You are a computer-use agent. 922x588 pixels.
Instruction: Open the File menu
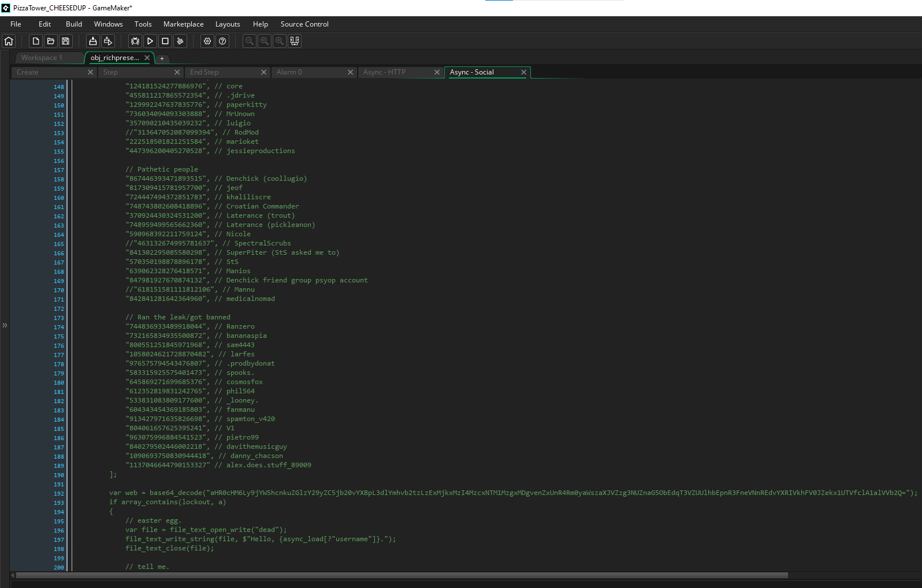coord(16,24)
